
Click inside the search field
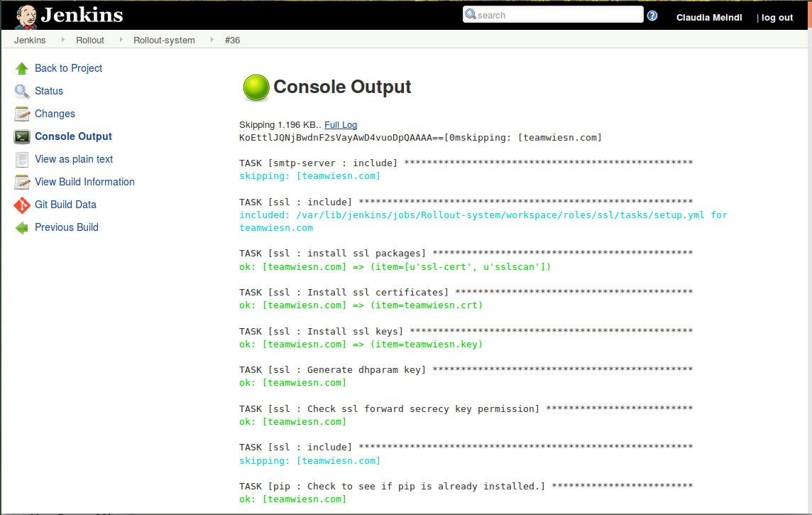554,14
